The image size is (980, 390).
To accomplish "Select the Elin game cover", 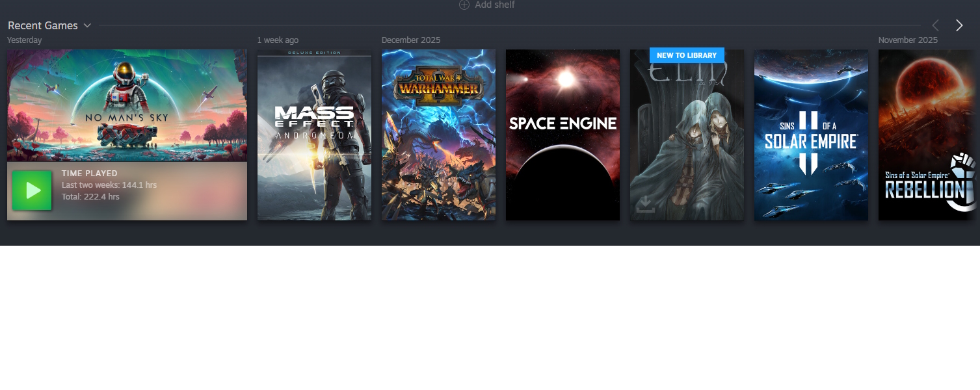I will pyautogui.click(x=687, y=135).
